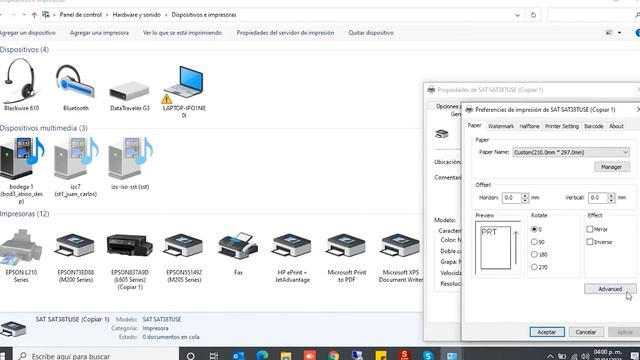640x360 pixels.
Task: Open Task View on the taskbar
Action: (213, 356)
